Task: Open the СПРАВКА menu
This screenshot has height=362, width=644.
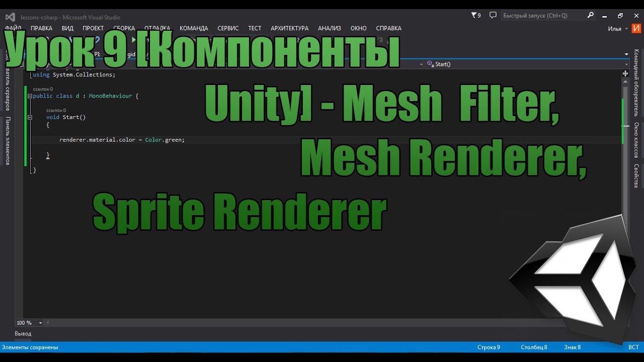Action: pos(388,28)
